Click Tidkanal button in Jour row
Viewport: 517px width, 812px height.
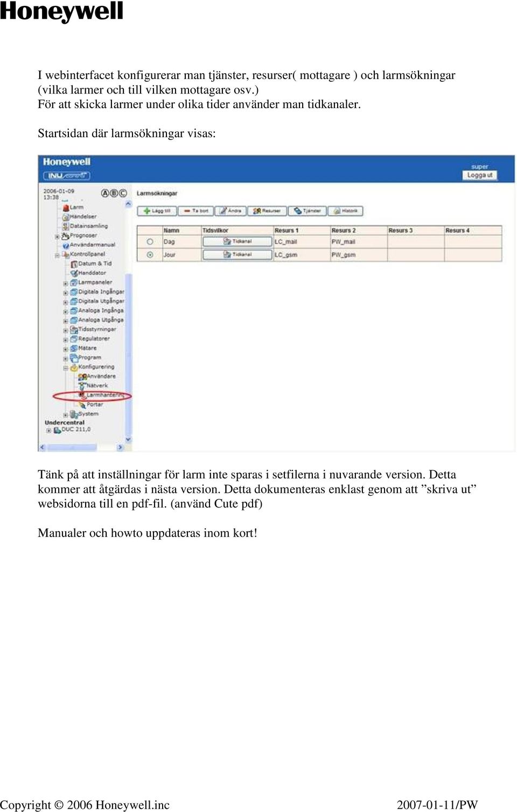(237, 255)
